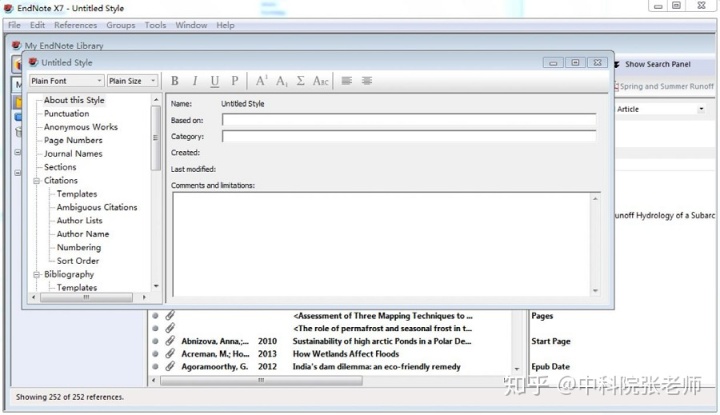
Task: Toggle Italic formatting button
Action: coord(195,81)
